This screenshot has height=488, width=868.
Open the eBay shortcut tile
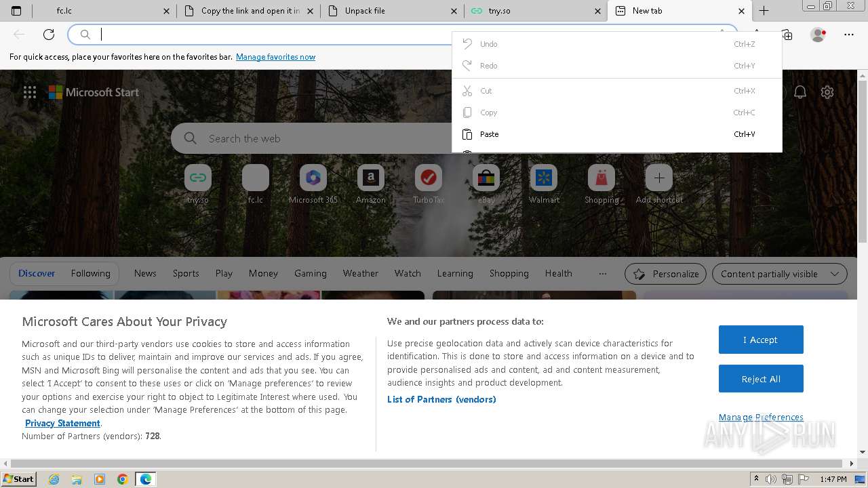[486, 184]
